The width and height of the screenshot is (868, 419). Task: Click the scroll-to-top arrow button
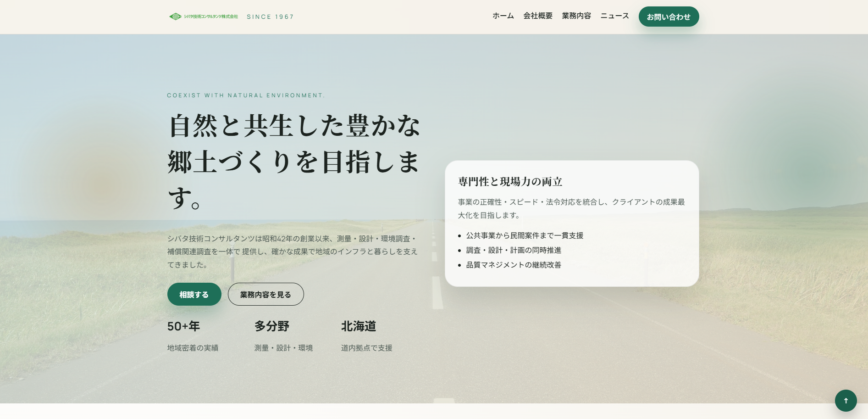(846, 401)
